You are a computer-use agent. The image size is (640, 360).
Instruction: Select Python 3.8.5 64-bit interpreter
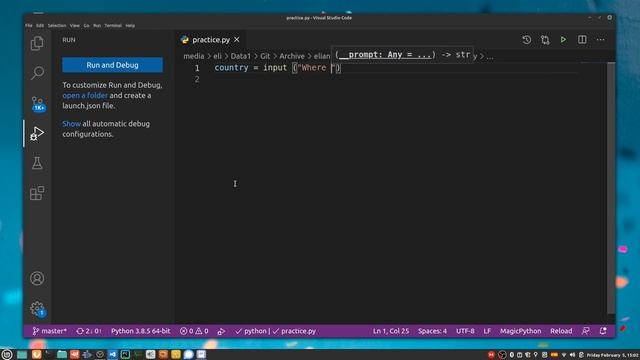(x=140, y=331)
